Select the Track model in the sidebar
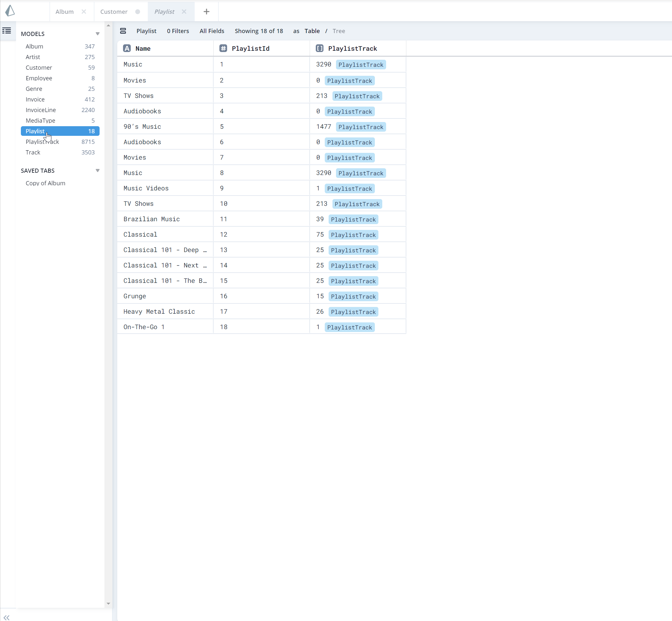Screen dimensions: 672x621 point(33,152)
